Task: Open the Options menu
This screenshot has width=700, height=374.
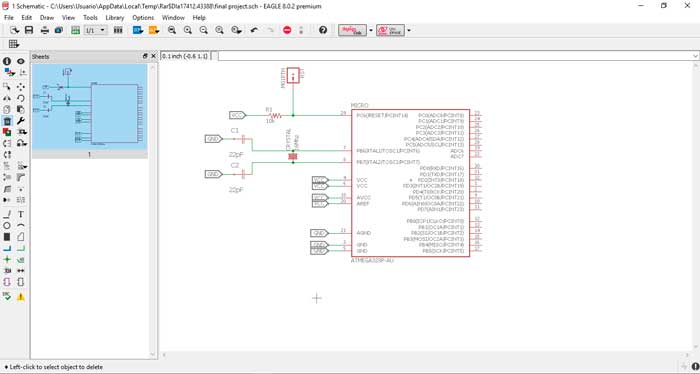Action: click(143, 18)
